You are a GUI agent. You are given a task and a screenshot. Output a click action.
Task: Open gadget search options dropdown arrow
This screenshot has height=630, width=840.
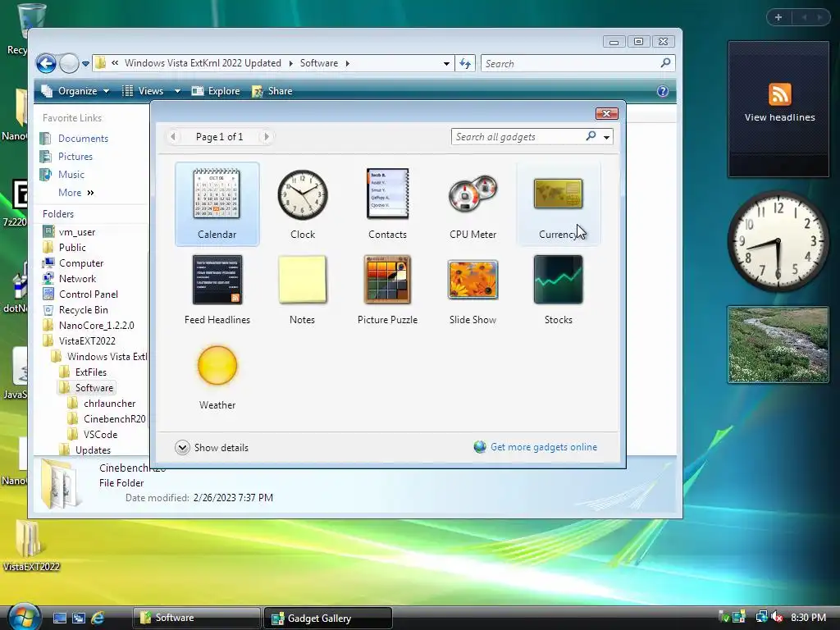click(x=606, y=137)
